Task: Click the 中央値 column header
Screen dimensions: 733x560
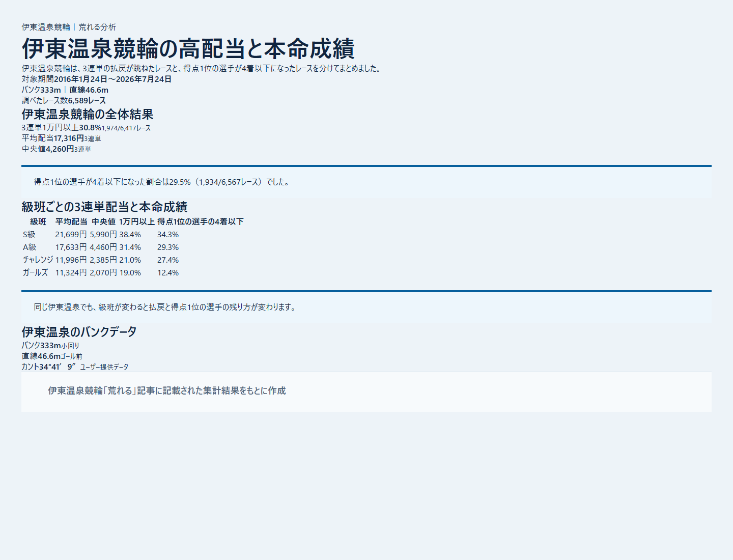Action: [x=104, y=221]
